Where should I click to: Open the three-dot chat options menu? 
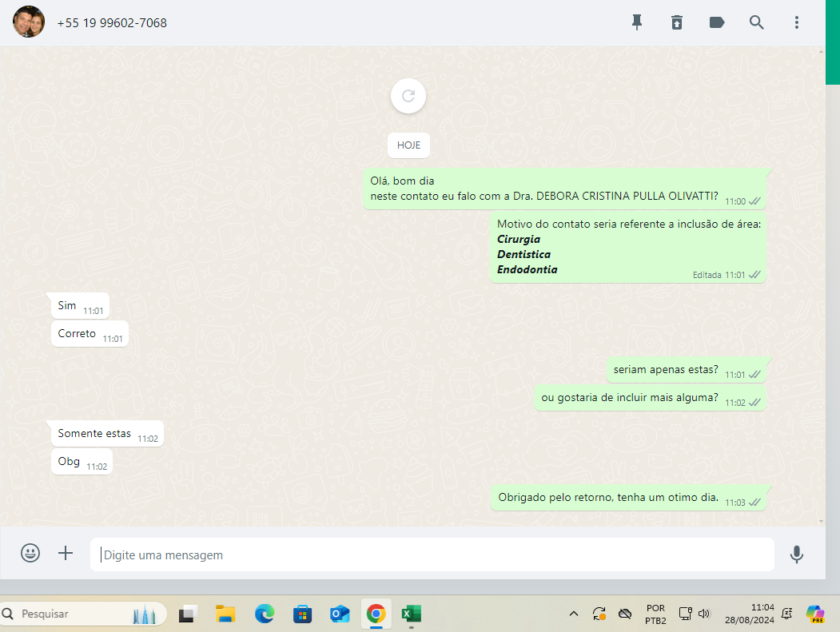point(797,22)
